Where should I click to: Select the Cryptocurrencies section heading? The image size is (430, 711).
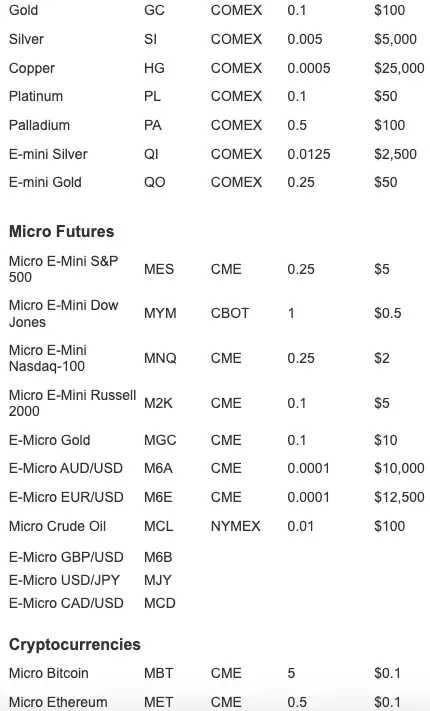pyautogui.click(x=74, y=644)
